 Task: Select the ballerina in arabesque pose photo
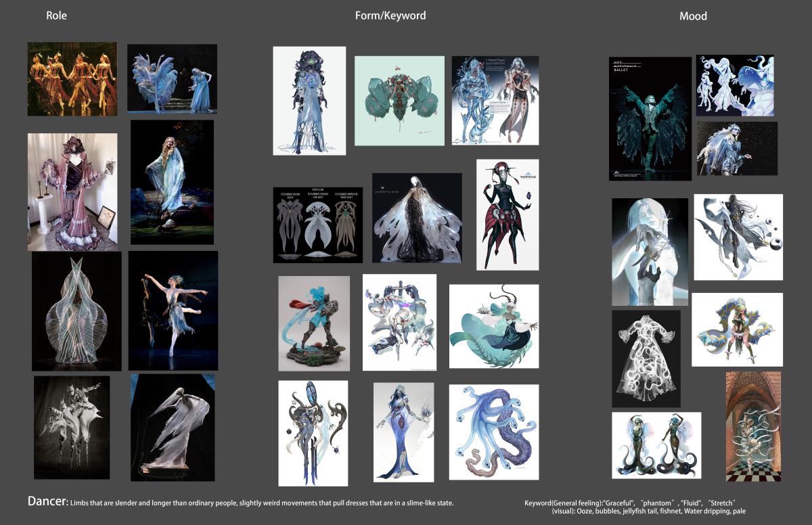click(x=173, y=311)
